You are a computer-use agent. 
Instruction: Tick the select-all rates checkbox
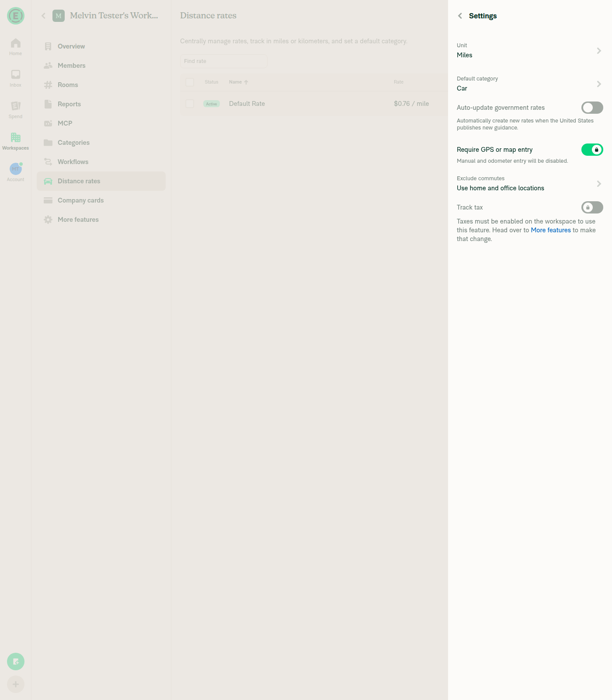pyautogui.click(x=190, y=82)
